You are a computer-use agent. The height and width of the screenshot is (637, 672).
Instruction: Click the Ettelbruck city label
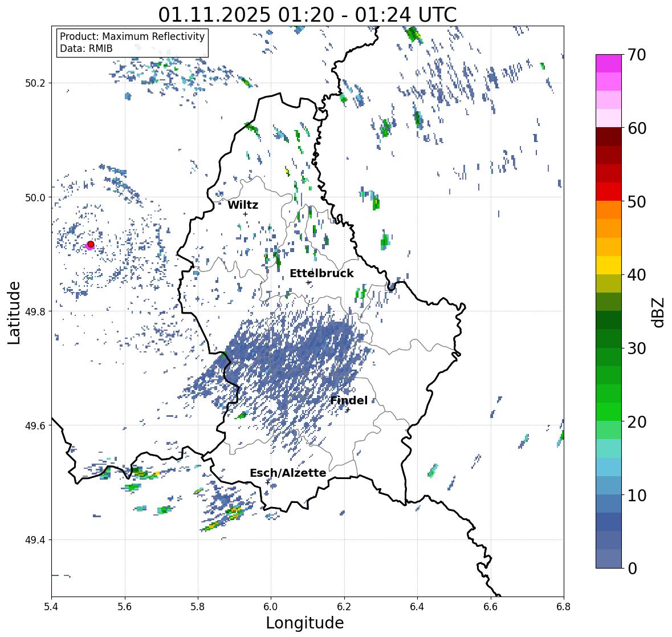321,274
